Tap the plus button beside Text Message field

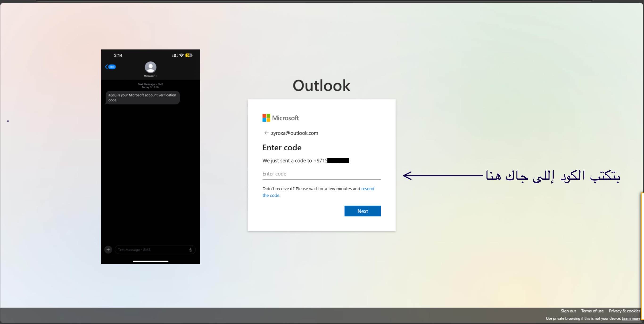tap(108, 249)
